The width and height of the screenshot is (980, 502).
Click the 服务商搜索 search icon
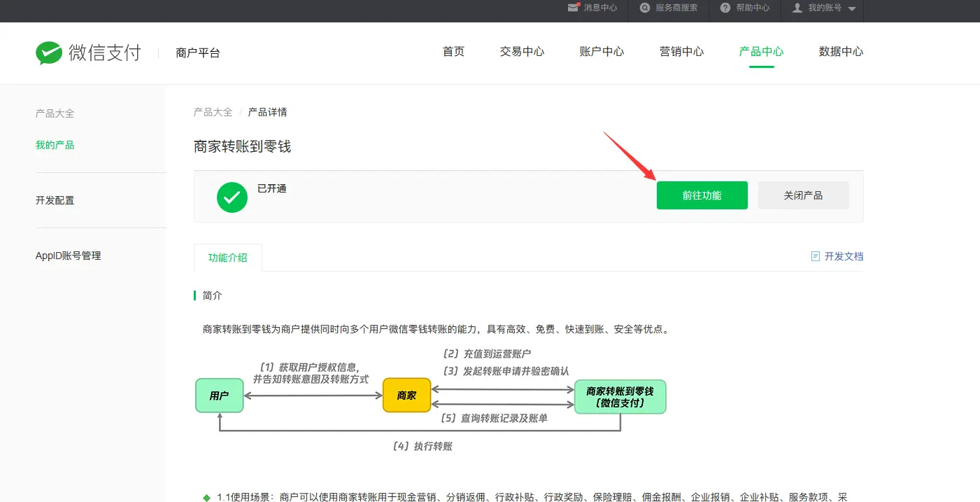click(645, 8)
